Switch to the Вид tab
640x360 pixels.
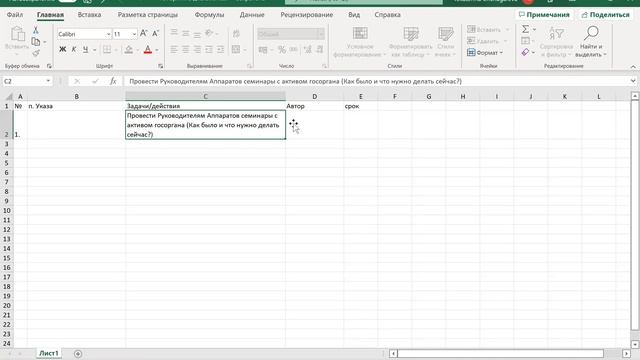pyautogui.click(x=354, y=15)
